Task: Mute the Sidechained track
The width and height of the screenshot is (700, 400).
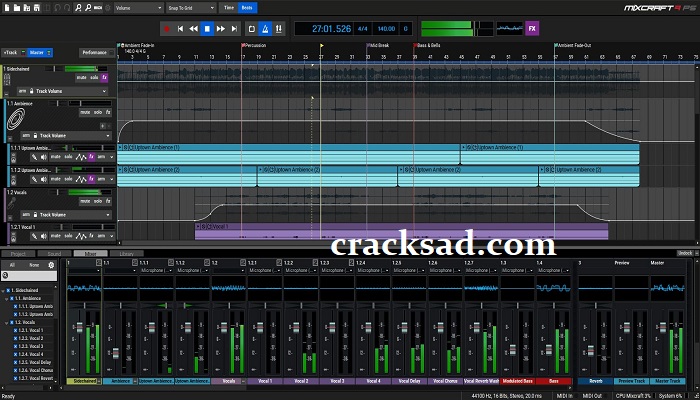Action: coord(82,78)
